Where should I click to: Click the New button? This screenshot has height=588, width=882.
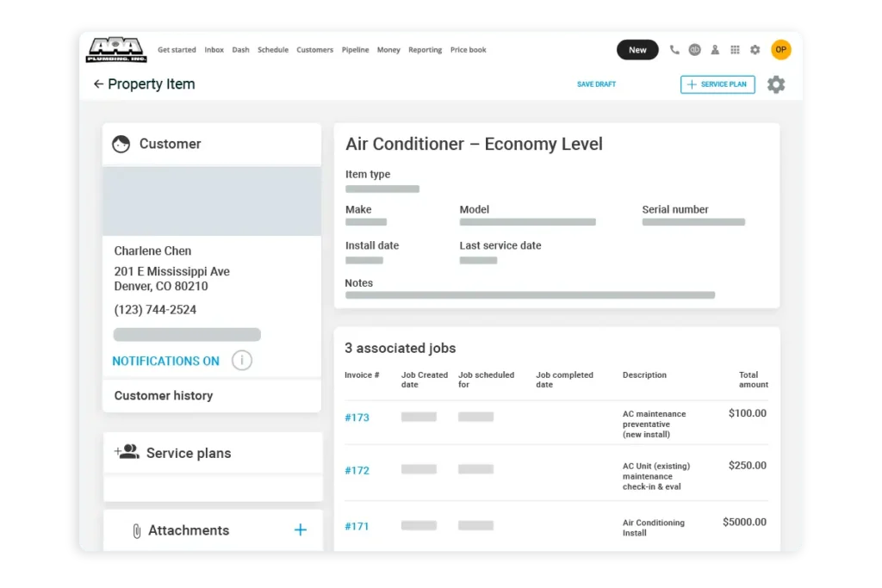tap(637, 50)
